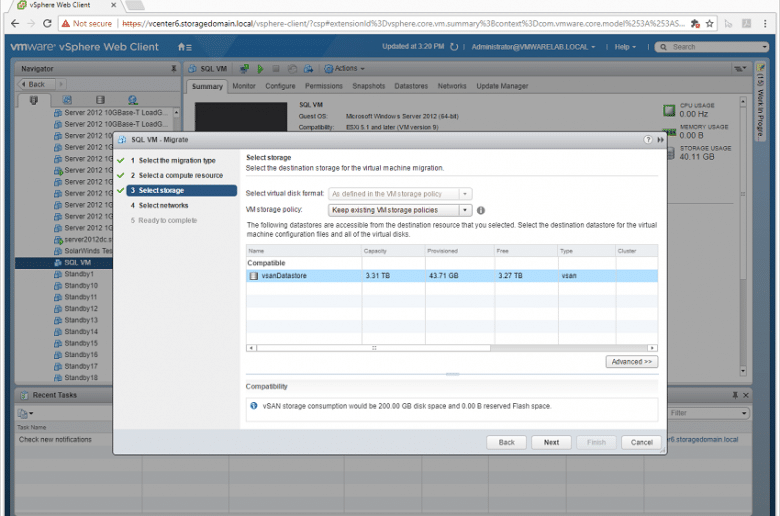Screen dimensions: 780x516
Task: Open the Chrome three-dot menu
Action: (765, 23)
